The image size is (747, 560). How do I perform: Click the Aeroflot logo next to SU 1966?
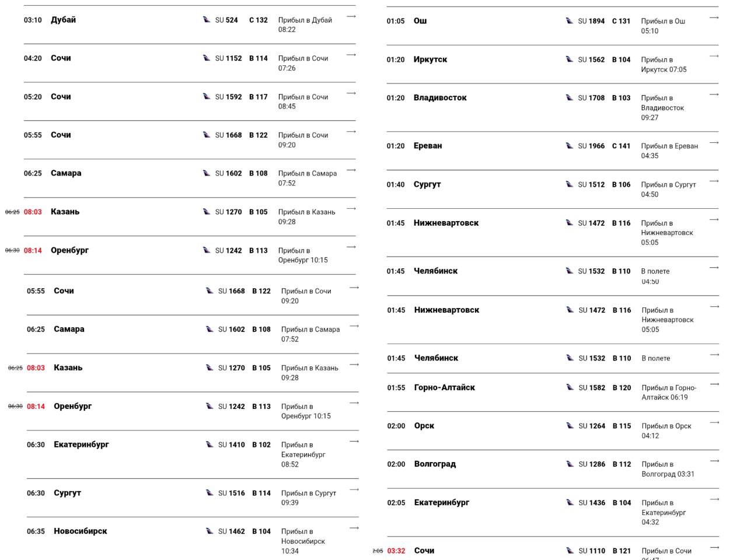pos(570,146)
